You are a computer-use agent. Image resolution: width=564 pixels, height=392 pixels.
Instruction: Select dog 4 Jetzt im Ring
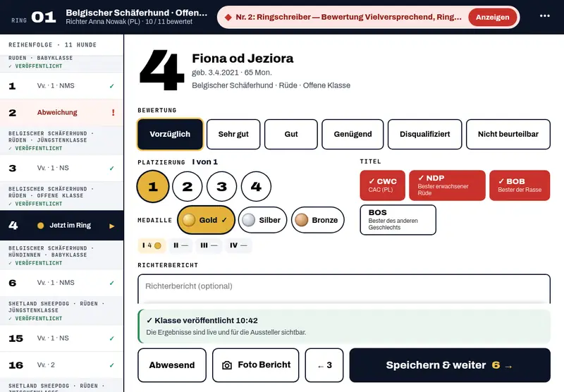[61, 226]
